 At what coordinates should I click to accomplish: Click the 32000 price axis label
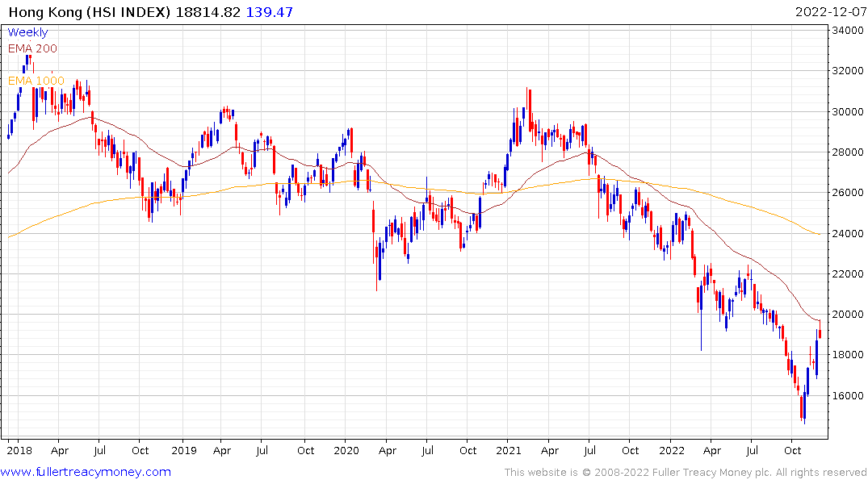(848, 71)
